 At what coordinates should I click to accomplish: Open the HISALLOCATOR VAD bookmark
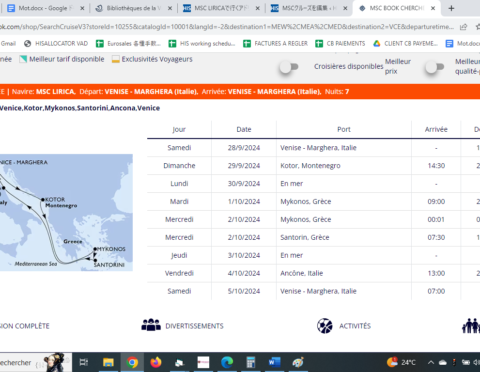pyautogui.click(x=56, y=43)
